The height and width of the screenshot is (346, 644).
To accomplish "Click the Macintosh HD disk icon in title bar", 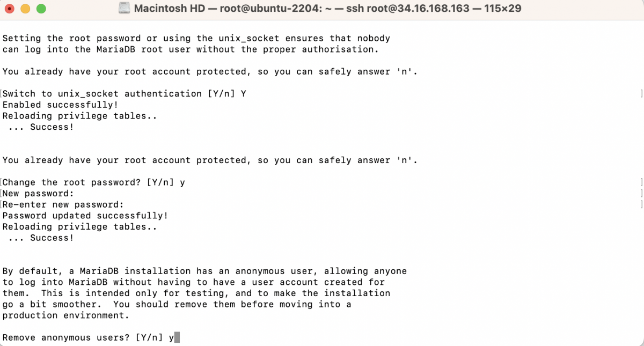I will pyautogui.click(x=124, y=8).
